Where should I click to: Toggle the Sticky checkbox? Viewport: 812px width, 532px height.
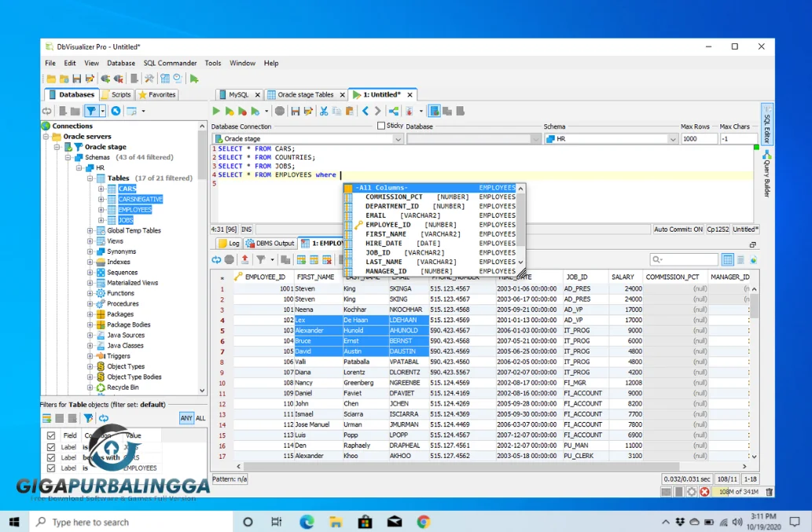point(381,125)
